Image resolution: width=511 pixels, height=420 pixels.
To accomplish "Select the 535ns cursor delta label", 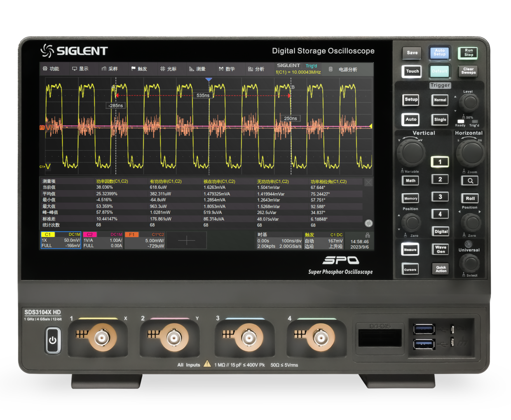I will pos(203,95).
